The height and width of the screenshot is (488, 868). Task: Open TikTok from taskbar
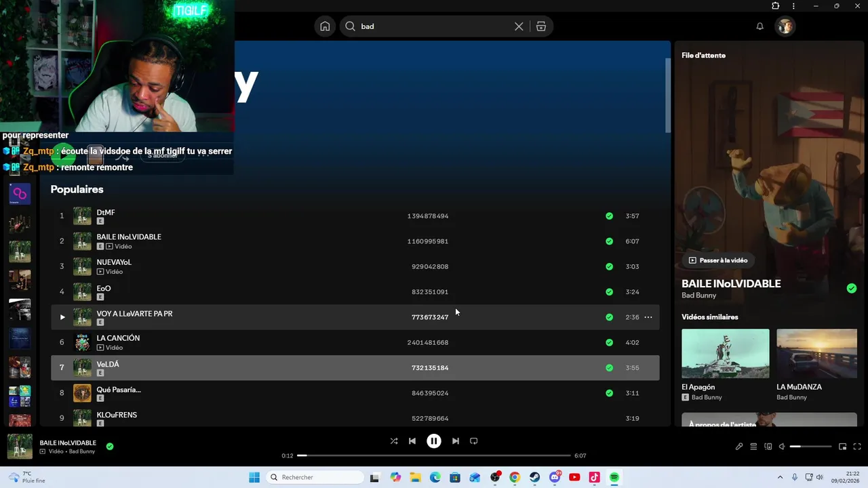tap(595, 477)
